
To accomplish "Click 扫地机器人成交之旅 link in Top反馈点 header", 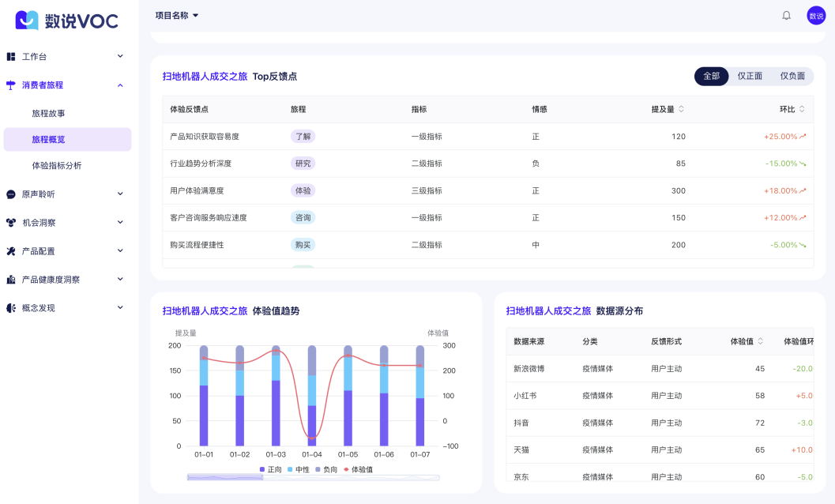I will click(205, 77).
